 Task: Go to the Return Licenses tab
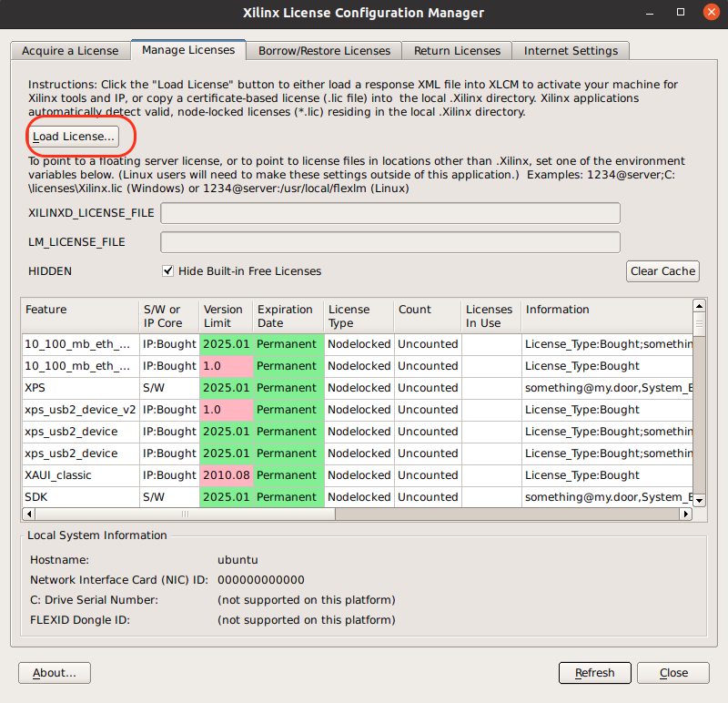[457, 51]
